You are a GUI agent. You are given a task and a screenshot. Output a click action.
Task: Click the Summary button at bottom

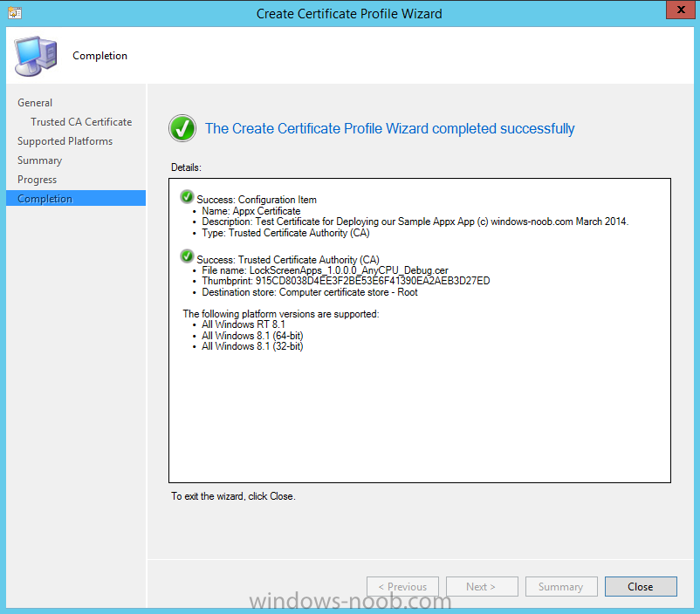pos(561,586)
